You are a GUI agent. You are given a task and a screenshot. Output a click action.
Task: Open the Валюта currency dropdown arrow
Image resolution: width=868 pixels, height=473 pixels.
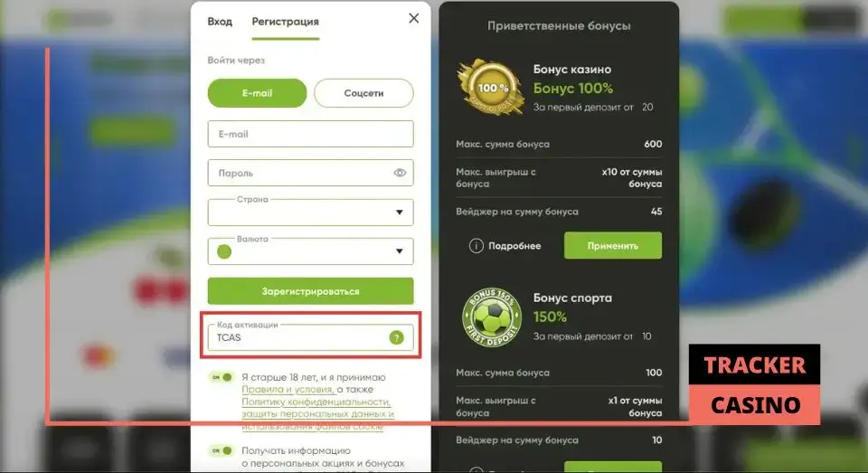[399, 251]
